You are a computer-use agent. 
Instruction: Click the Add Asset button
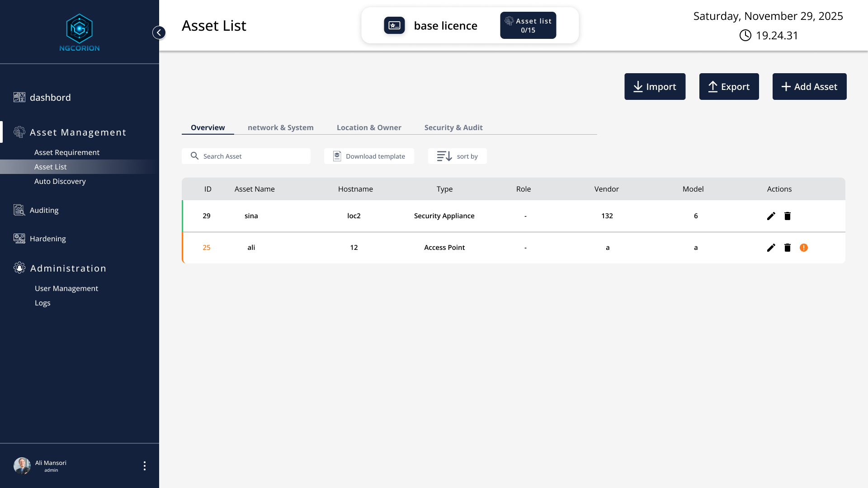click(810, 87)
